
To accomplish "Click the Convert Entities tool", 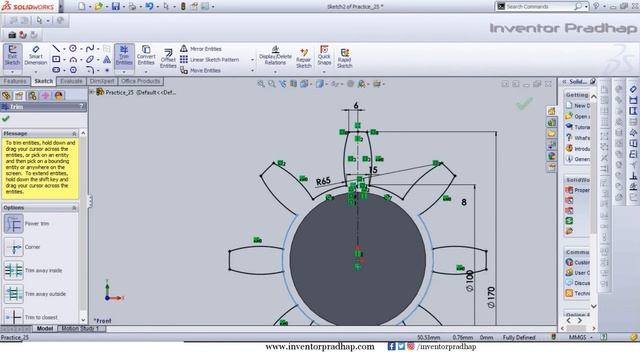I will pos(146,56).
